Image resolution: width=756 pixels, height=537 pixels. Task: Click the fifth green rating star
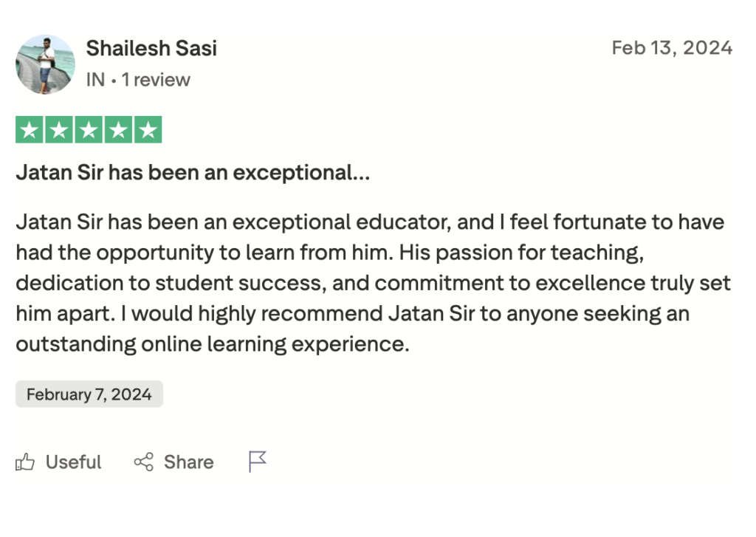point(148,130)
